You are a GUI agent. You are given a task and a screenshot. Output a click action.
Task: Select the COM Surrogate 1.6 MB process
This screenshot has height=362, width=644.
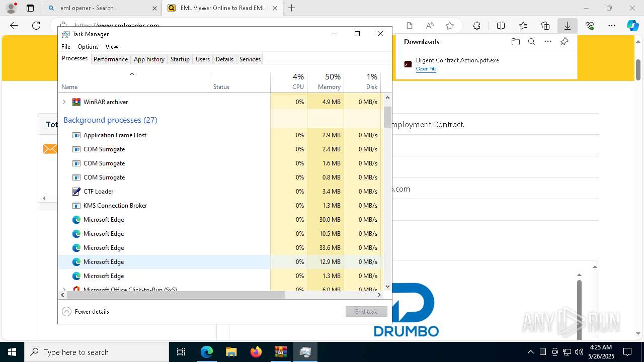(220, 163)
